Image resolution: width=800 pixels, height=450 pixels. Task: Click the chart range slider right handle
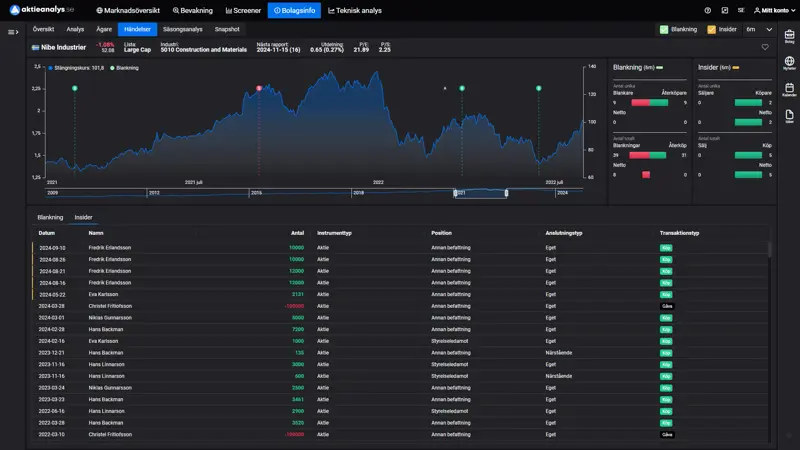click(x=506, y=193)
